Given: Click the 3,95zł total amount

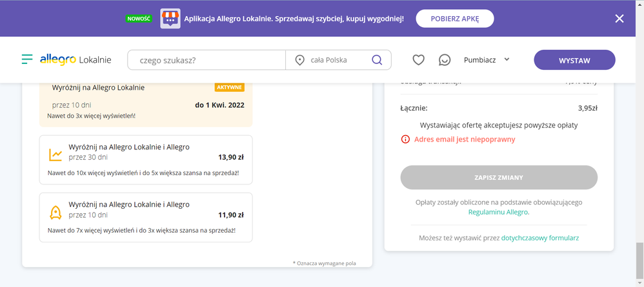Looking at the screenshot, I should [587, 109].
